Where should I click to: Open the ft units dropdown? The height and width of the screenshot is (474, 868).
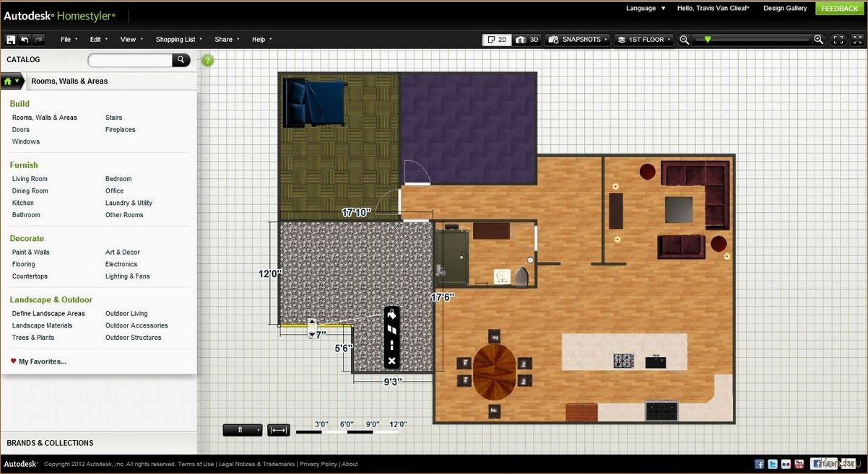[243, 430]
